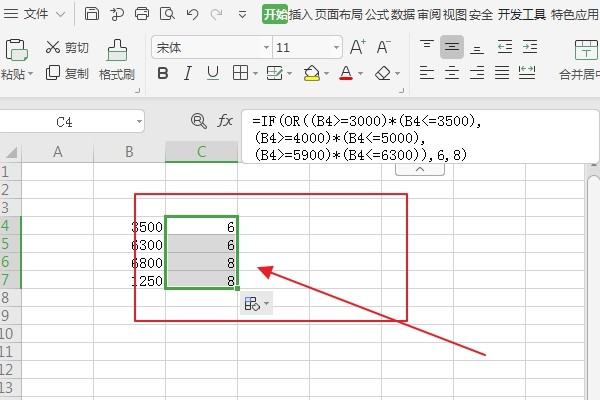Open the 数据 tab
The width and height of the screenshot is (600, 400).
403,15
